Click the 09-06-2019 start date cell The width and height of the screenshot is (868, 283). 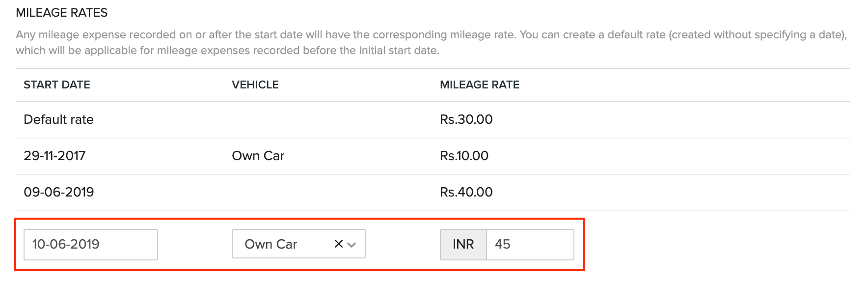(58, 192)
